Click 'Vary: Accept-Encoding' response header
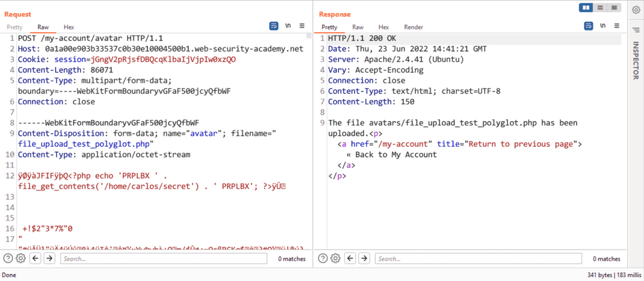 (x=376, y=70)
